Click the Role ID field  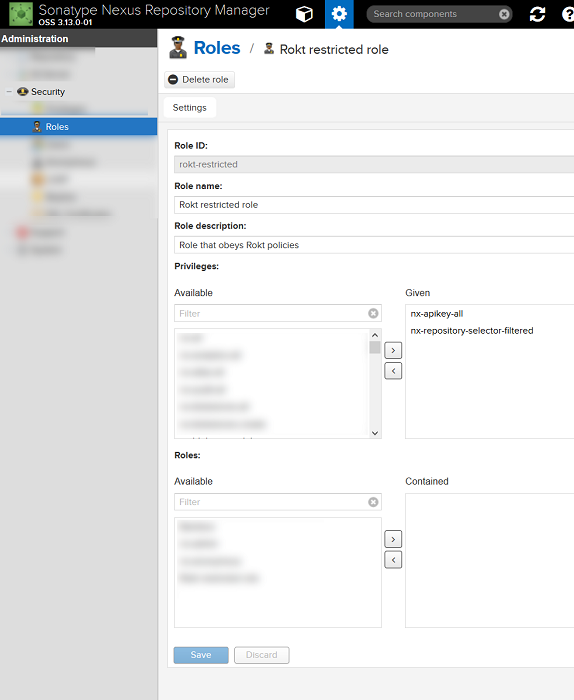coord(374,164)
